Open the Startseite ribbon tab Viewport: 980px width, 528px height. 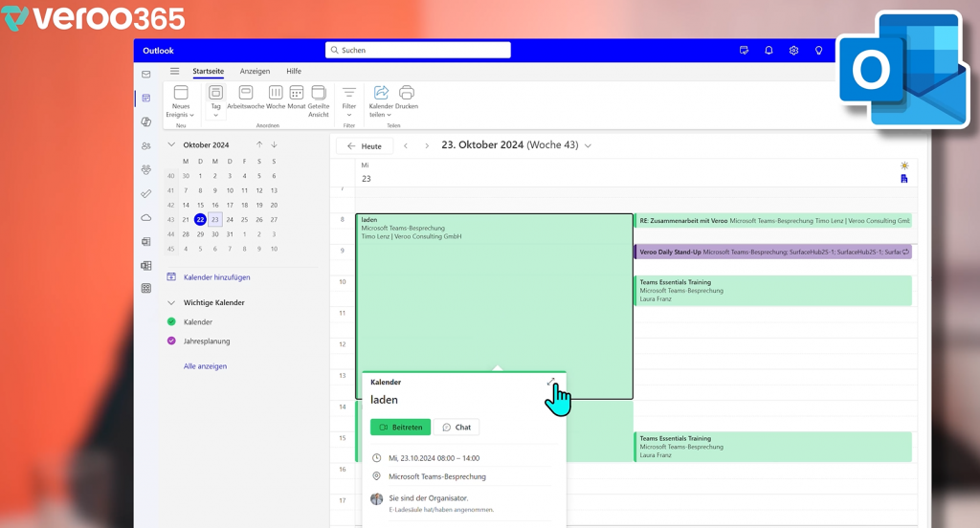(x=208, y=71)
